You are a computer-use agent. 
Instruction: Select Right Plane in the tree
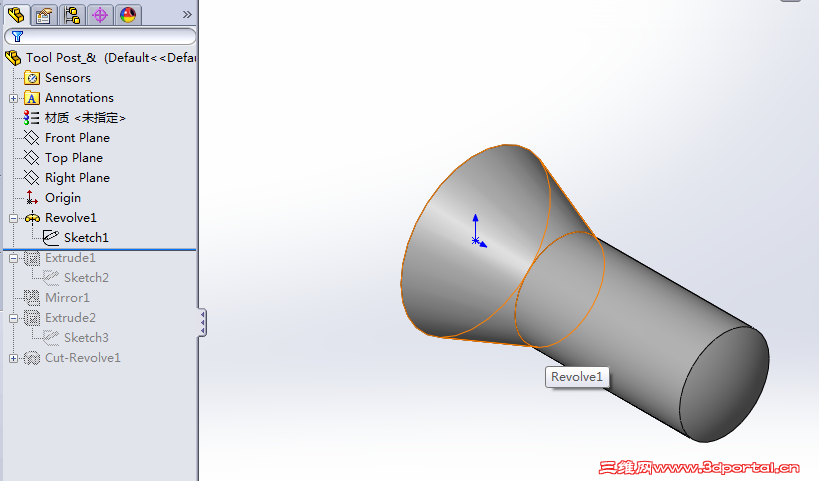[x=77, y=178]
